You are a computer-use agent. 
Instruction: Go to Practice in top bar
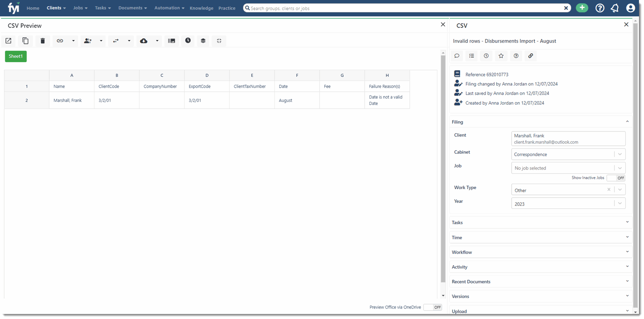pyautogui.click(x=227, y=8)
